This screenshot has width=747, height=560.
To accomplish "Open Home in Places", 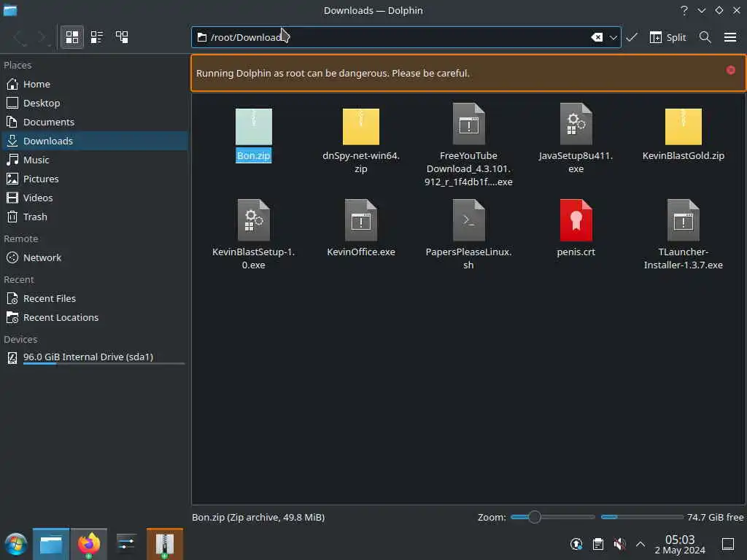I will tap(94, 84).
